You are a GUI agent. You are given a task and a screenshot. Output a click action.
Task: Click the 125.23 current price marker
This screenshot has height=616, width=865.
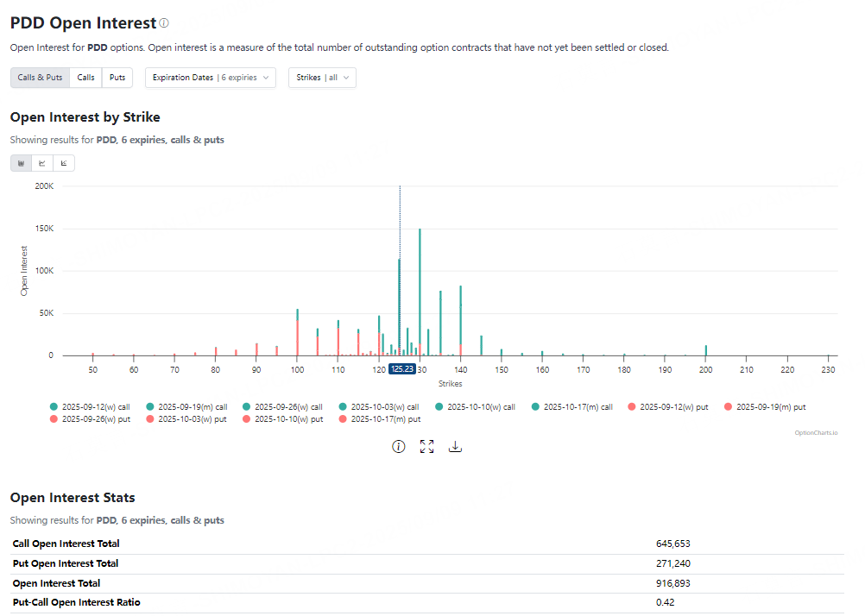(402, 369)
